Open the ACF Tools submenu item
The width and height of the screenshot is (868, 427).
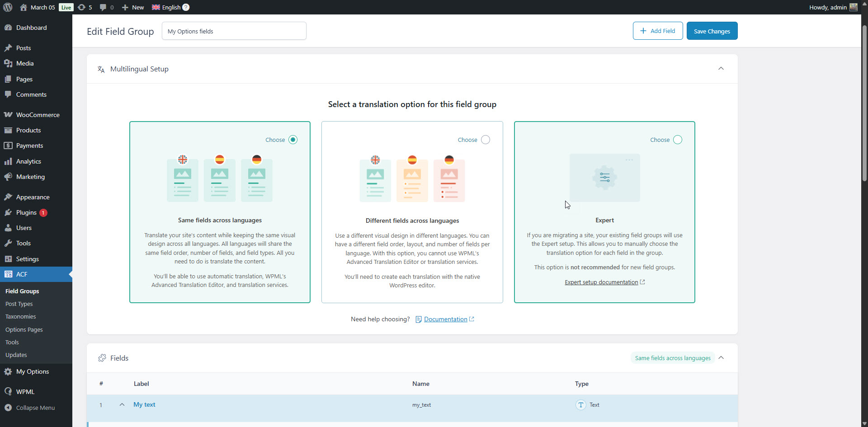[12, 342]
